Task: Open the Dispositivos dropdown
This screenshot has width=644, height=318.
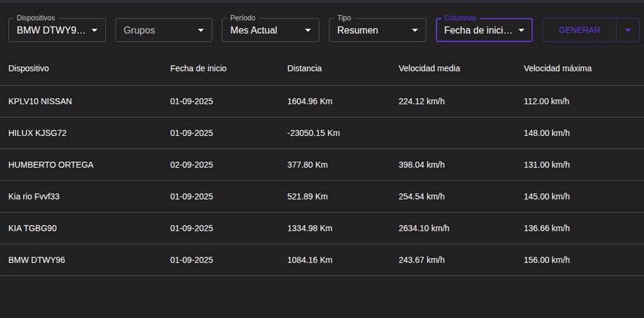Action: [57, 30]
